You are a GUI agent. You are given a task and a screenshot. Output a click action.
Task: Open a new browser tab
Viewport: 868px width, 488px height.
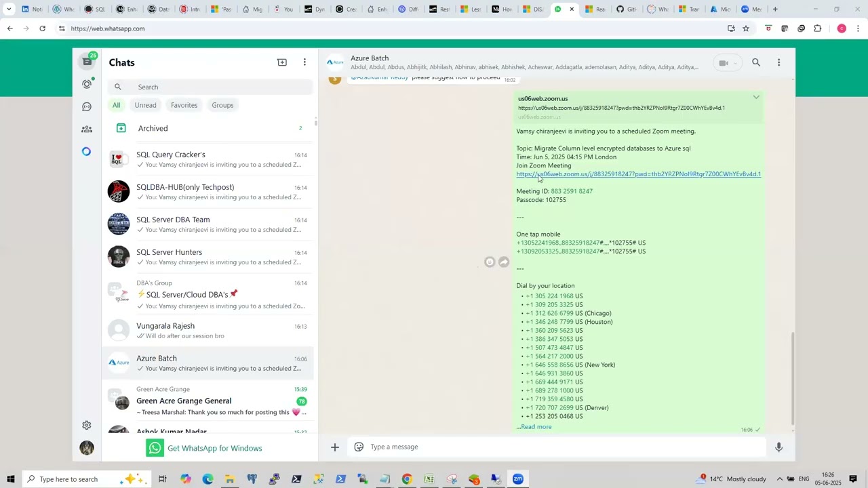(x=775, y=9)
